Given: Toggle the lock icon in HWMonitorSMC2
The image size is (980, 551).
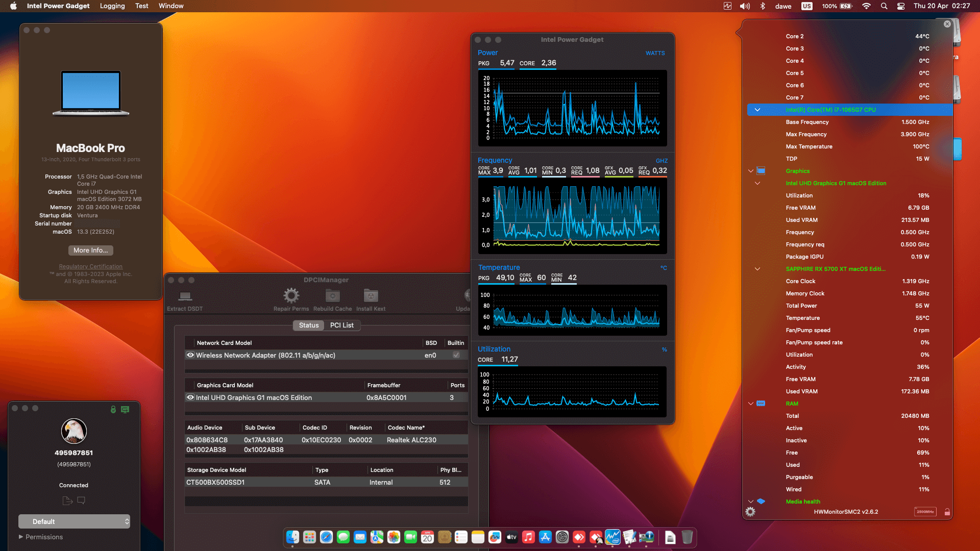Looking at the screenshot, I should 947,512.
